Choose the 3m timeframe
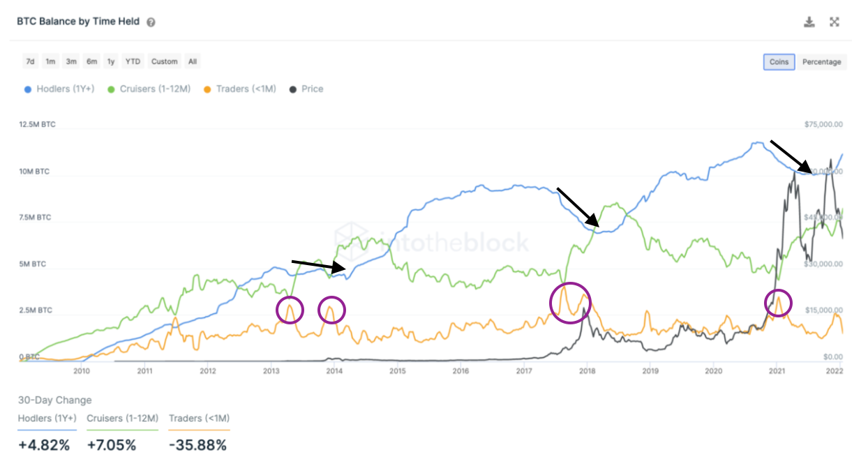Image resolution: width=868 pixels, height=459 pixels. click(70, 61)
